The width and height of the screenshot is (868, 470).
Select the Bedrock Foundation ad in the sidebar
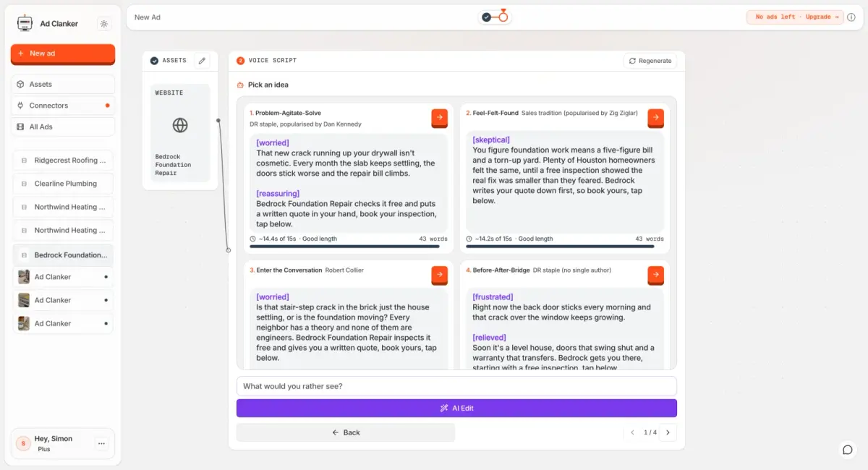[63, 255]
